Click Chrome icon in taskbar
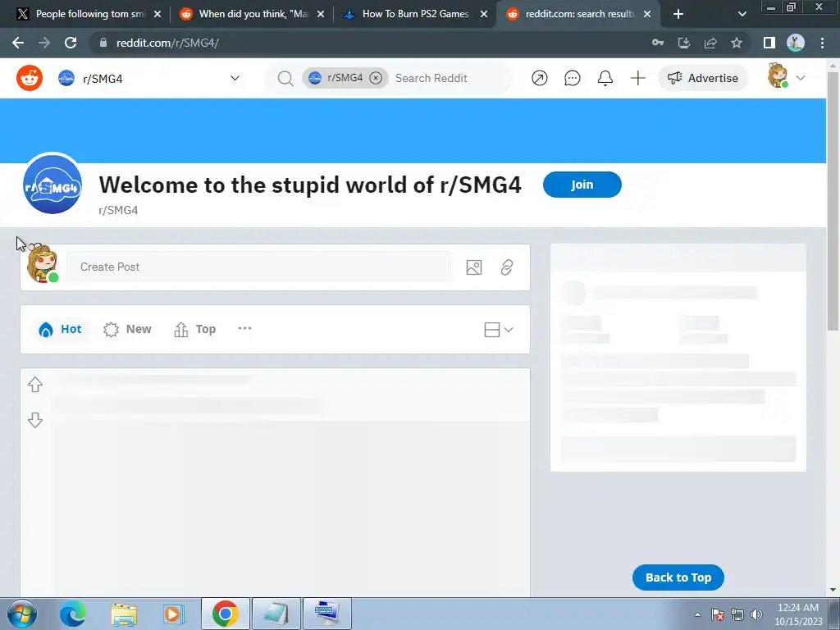The height and width of the screenshot is (630, 840). [x=225, y=614]
